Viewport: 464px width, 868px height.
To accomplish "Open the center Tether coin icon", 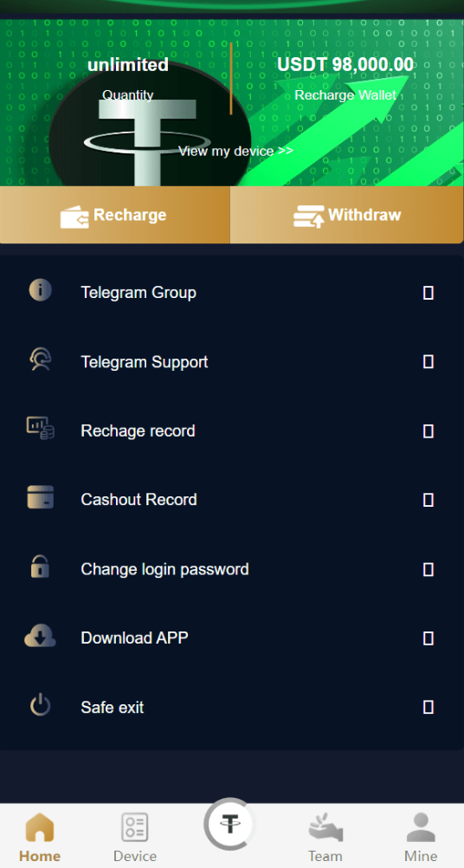I will (x=229, y=823).
